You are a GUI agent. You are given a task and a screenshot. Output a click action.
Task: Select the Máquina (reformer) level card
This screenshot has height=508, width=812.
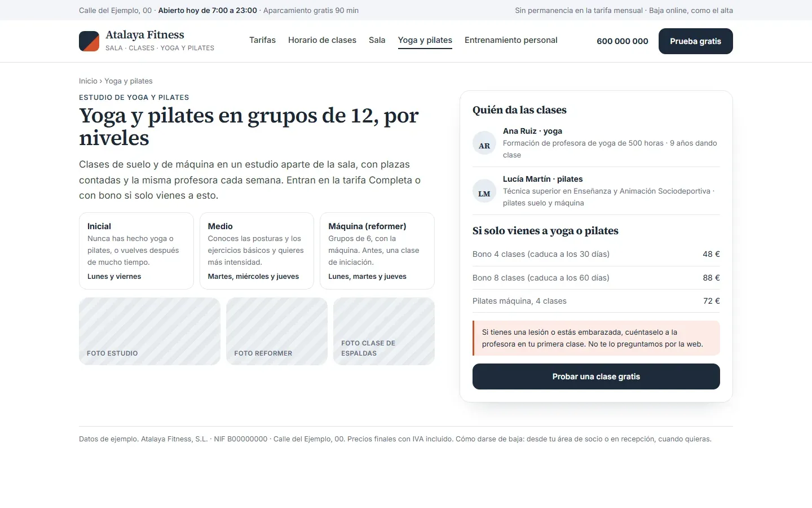click(x=377, y=251)
